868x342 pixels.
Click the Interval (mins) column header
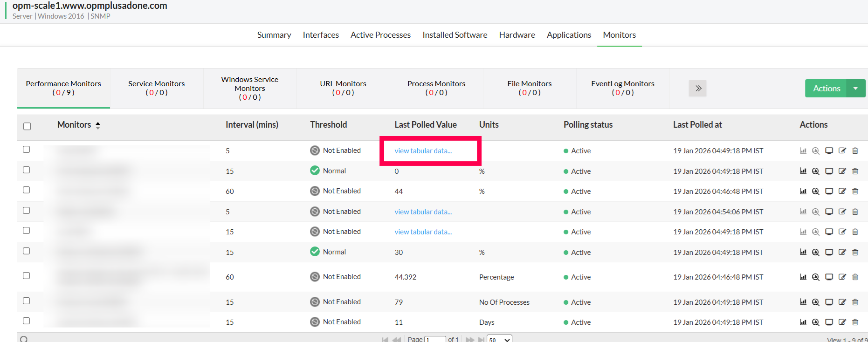coord(252,125)
